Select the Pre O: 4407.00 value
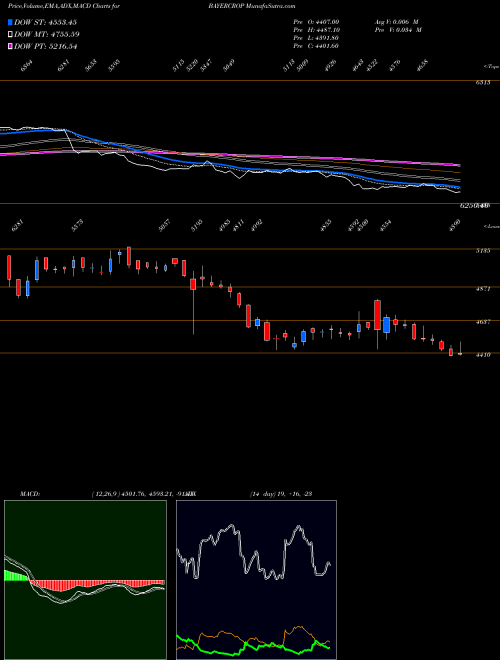The width and height of the screenshot is (500, 660). coord(316,22)
